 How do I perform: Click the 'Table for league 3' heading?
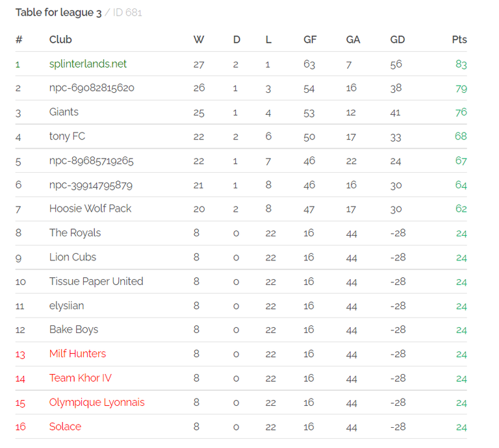click(58, 12)
